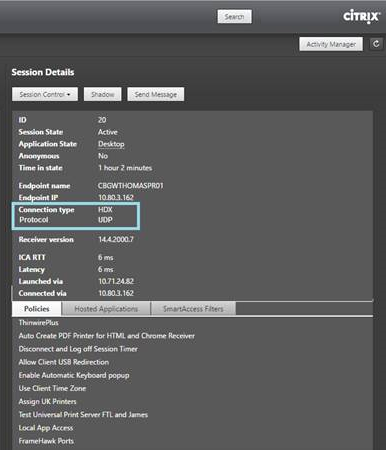This screenshot has height=450, width=386.
Task: Select the Local App Access policy
Action: pyautogui.click(x=46, y=428)
